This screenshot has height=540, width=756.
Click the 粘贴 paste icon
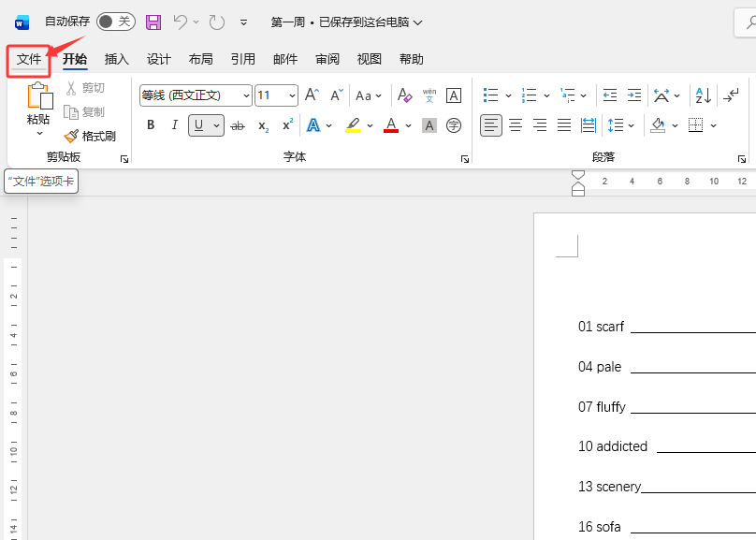(39, 95)
